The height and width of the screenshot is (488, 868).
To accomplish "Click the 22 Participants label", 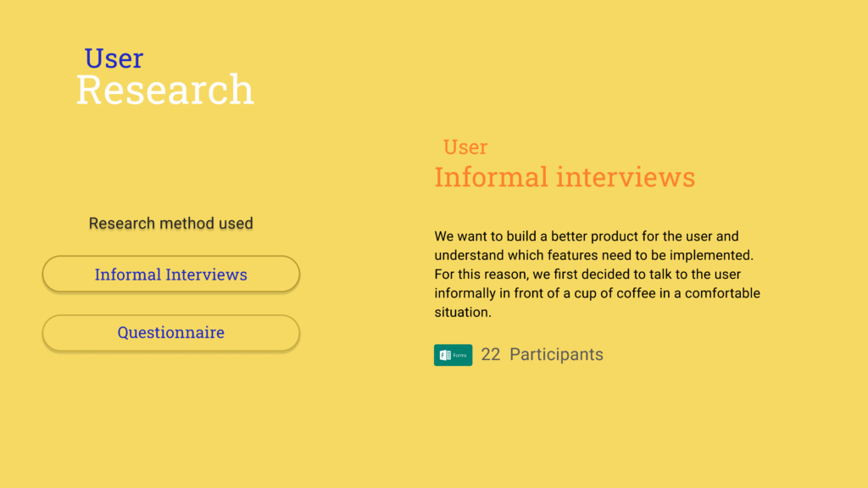I will (x=542, y=354).
